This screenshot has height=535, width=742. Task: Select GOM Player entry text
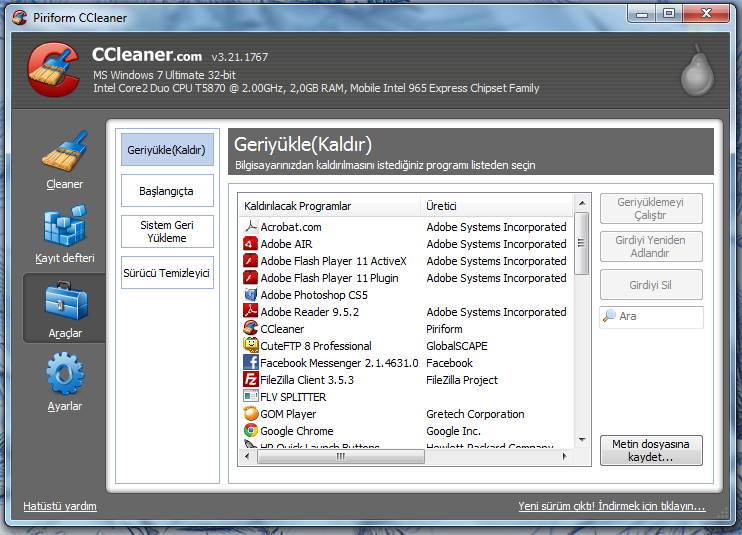(x=288, y=414)
